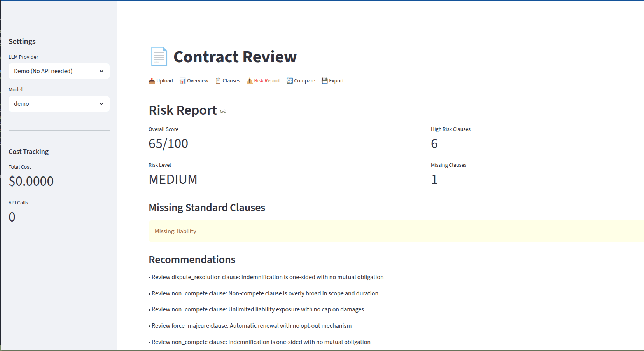Open the Model dropdown showing demo
Viewport: 644px width, 351px height.
(x=59, y=103)
